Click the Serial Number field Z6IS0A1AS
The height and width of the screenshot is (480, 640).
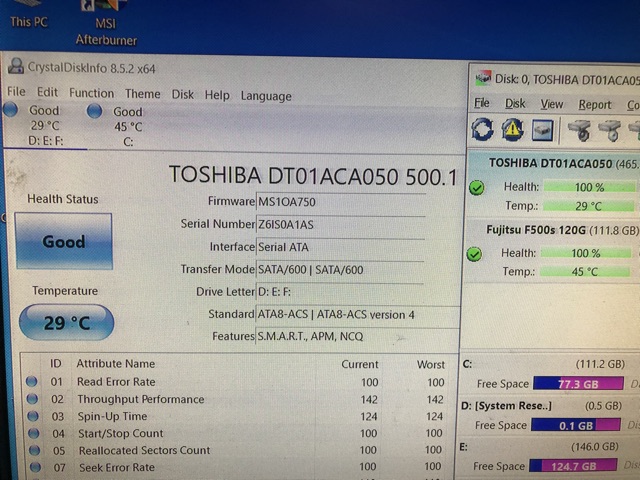pyautogui.click(x=341, y=224)
